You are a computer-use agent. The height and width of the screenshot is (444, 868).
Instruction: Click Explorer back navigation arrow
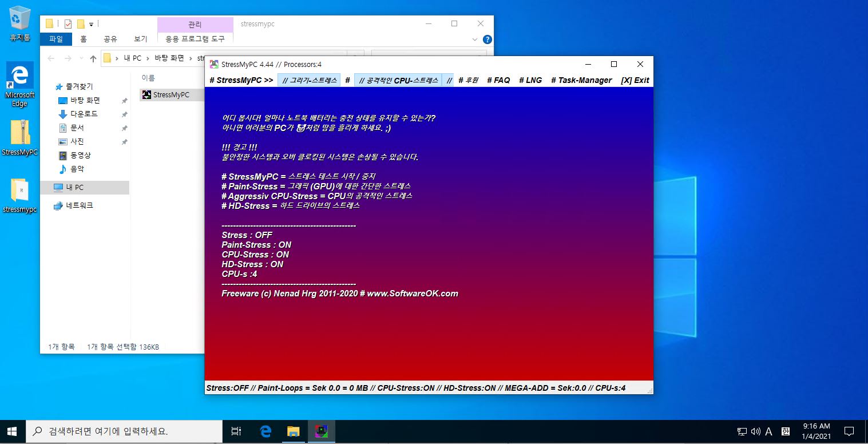[x=51, y=58]
